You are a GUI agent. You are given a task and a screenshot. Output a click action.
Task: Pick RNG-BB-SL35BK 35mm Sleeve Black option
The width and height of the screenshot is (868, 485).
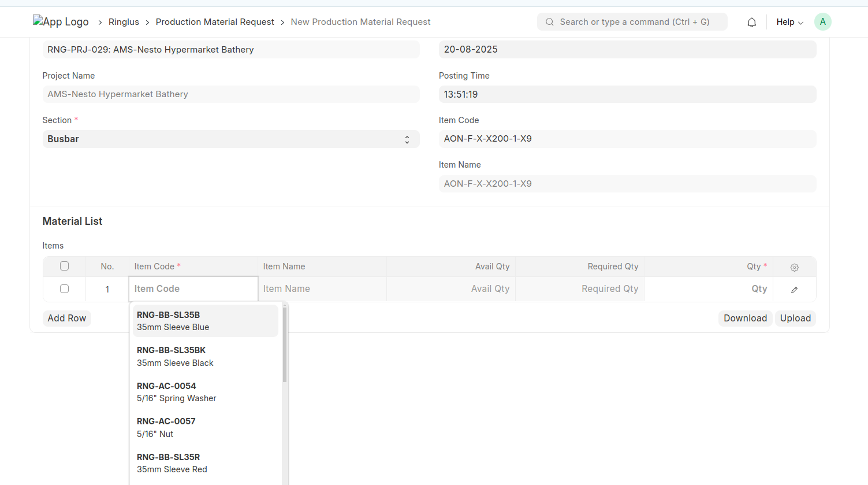tap(205, 357)
